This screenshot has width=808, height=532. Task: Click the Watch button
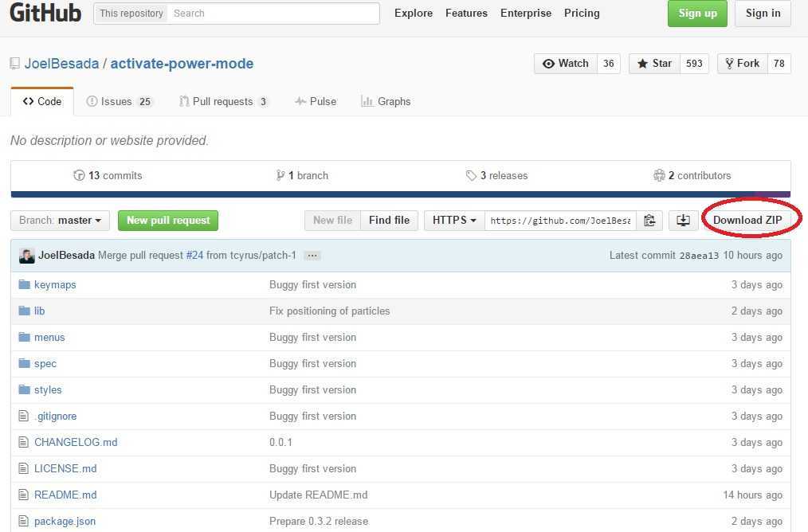[566, 64]
